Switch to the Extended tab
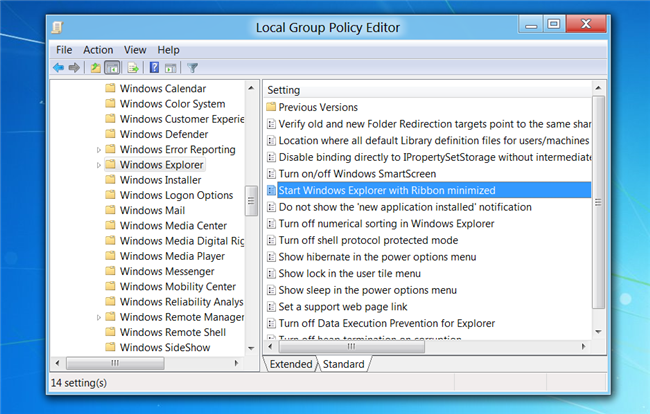 (291, 365)
